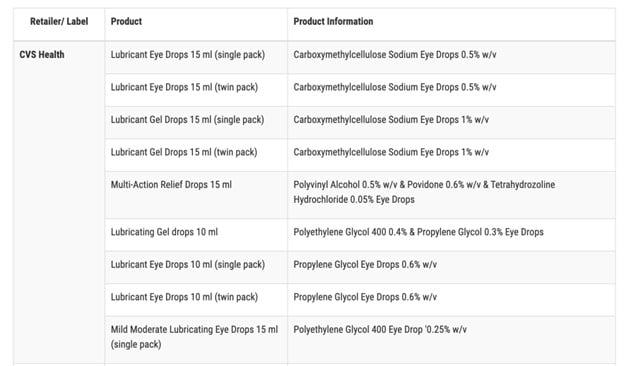The image size is (624, 366).
Task: Click the Product Information column header
Action: pyautogui.click(x=333, y=21)
